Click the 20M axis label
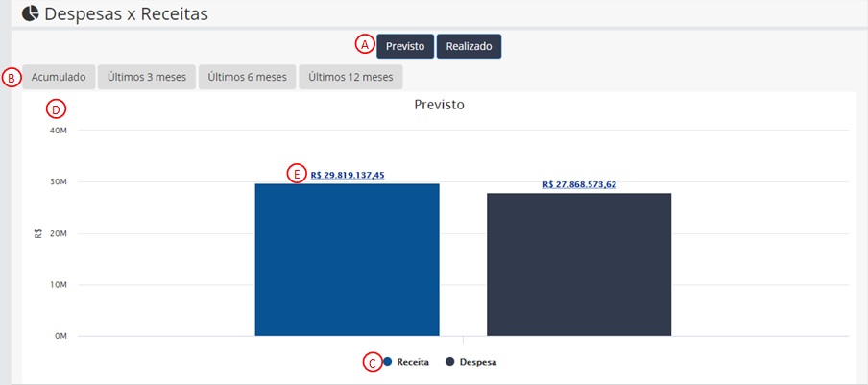 click(x=59, y=233)
